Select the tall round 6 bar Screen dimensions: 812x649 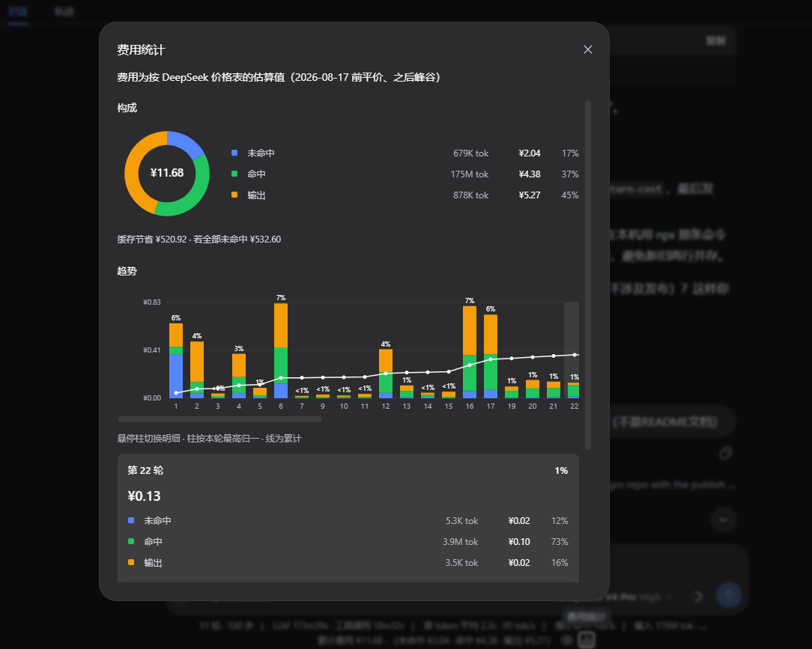[281, 350]
